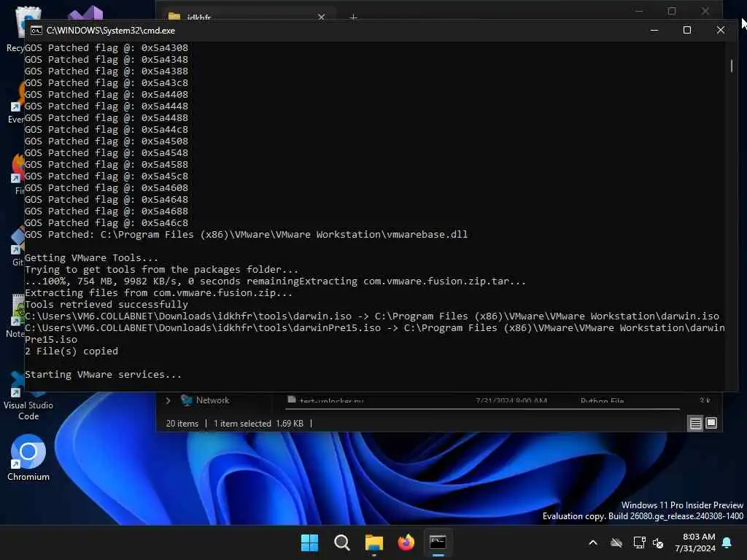Viewport: 747px width, 560px height.
Task: Click the 'Getting VMware Tools...' line
Action: [x=91, y=258]
